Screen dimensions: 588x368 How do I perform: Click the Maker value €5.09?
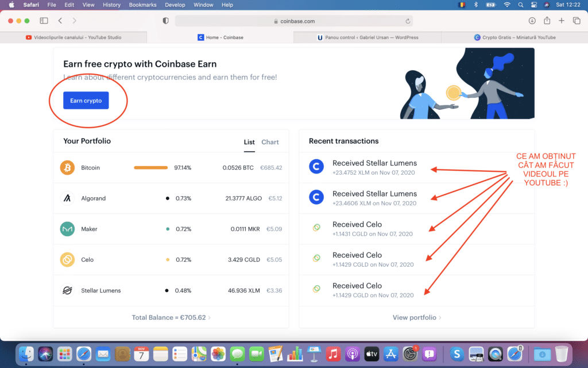[274, 229]
